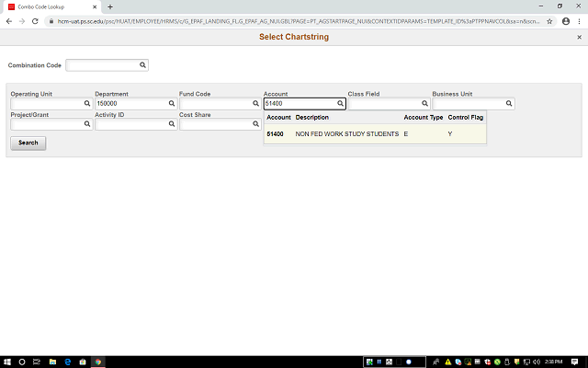Image resolution: width=588 pixels, height=368 pixels.
Task: Open the Chrome three-dot menu
Action: (x=579, y=21)
